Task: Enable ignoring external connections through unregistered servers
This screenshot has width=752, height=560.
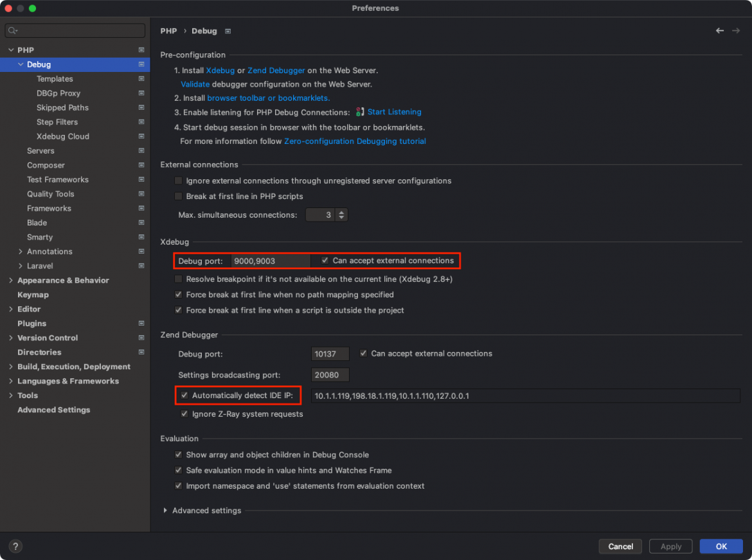Action: point(179,180)
